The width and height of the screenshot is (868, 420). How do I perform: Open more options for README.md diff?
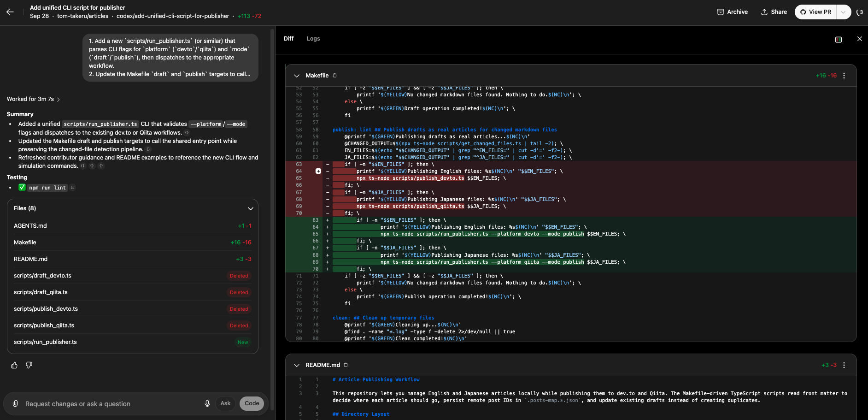pos(844,365)
